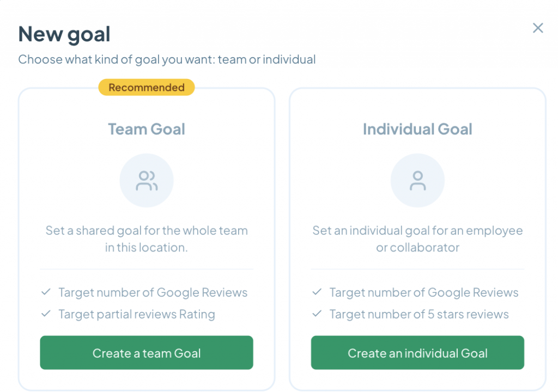The width and height of the screenshot is (558, 392).
Task: Click 'Target number of 5 stars reviews' text
Action: 419,314
